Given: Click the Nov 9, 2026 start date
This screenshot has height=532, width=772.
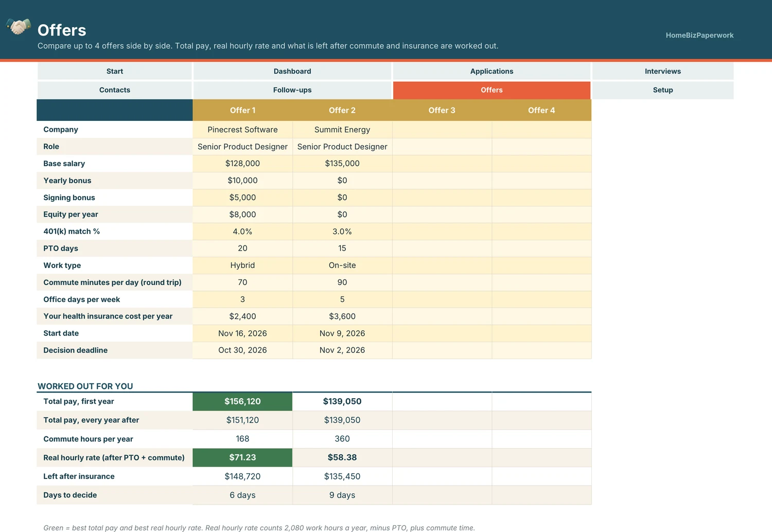Looking at the screenshot, I should pos(342,333).
